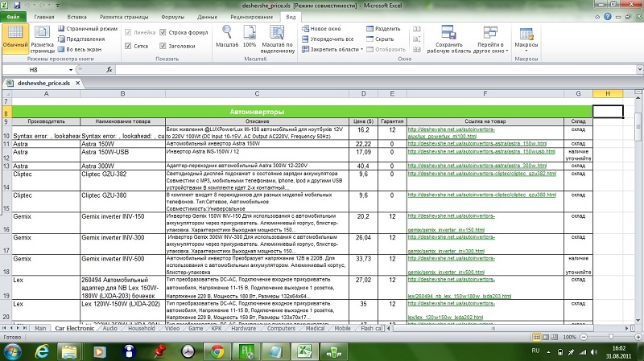This screenshot has width=644, height=361.
Task: Select Страничный режим page break preview
Action: pos(88,29)
